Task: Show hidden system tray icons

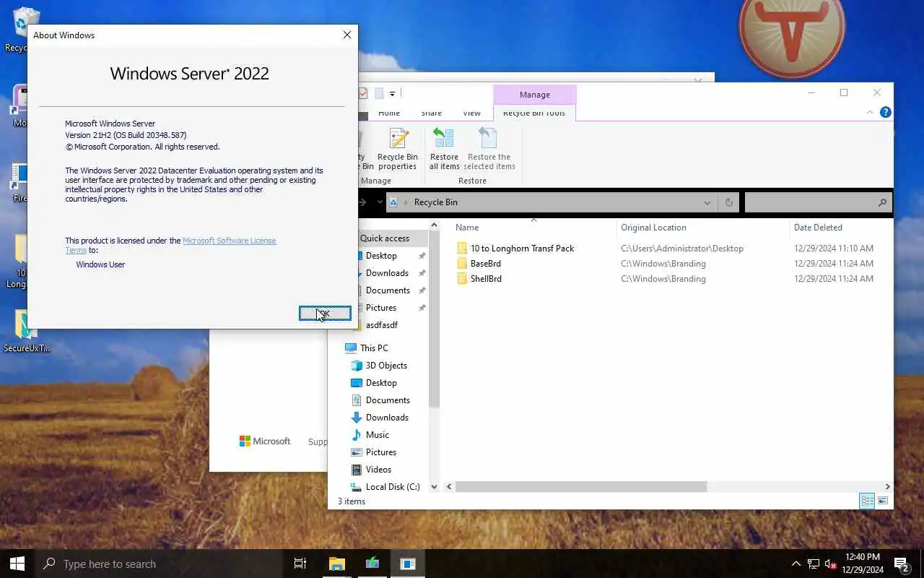Action: tap(796, 564)
